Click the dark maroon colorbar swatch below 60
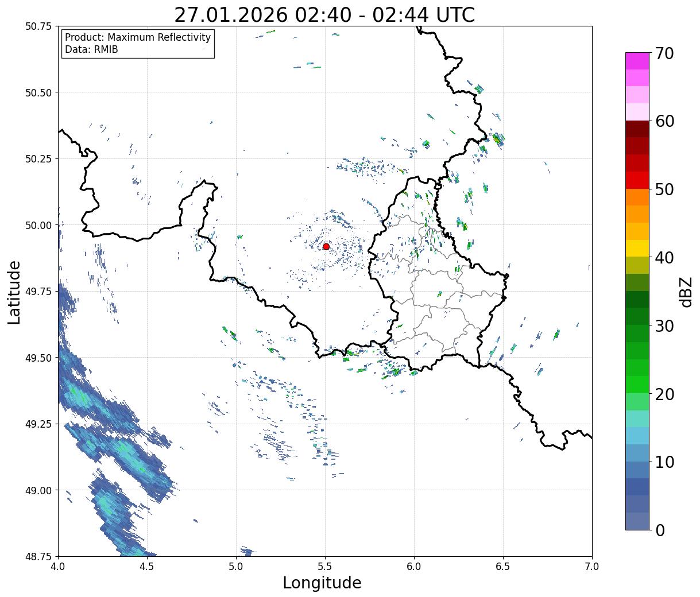Screen dimensions: 700x597 coord(637,129)
